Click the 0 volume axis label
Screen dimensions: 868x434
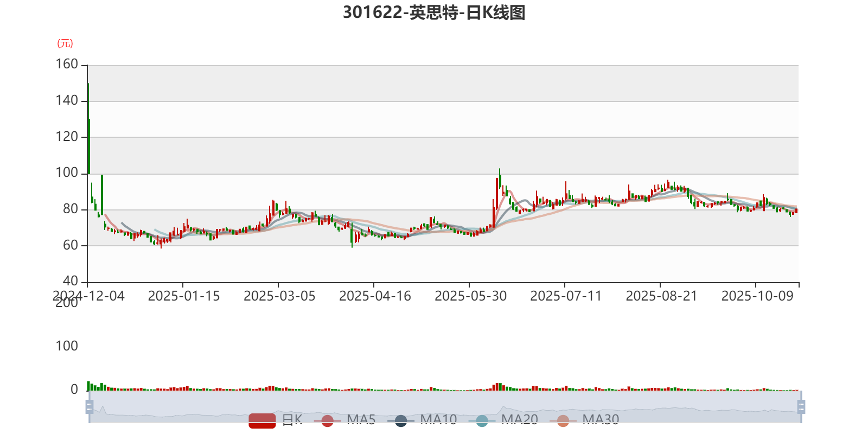[74, 389]
